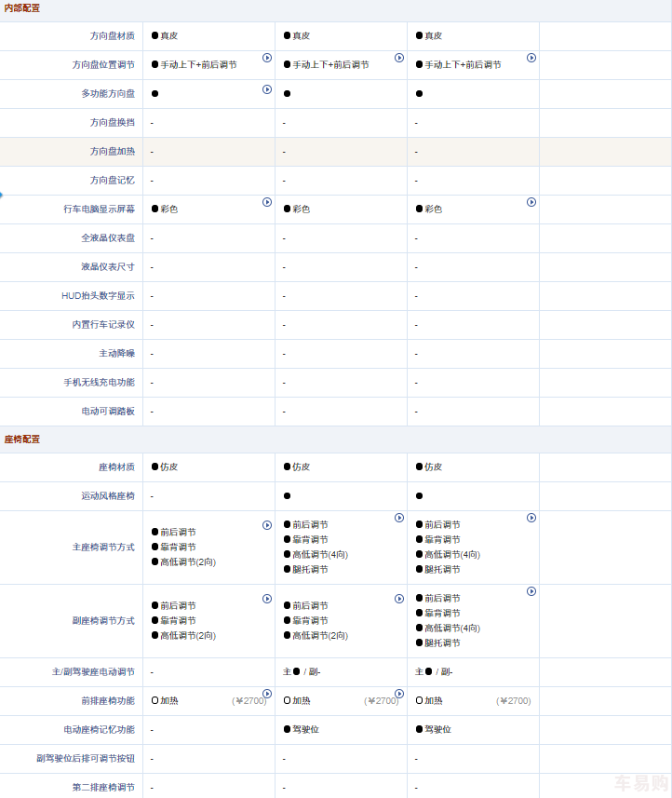The height and width of the screenshot is (798, 672).
Task: Select the 电动座椅记忆功能 row label
Action: click(100, 730)
